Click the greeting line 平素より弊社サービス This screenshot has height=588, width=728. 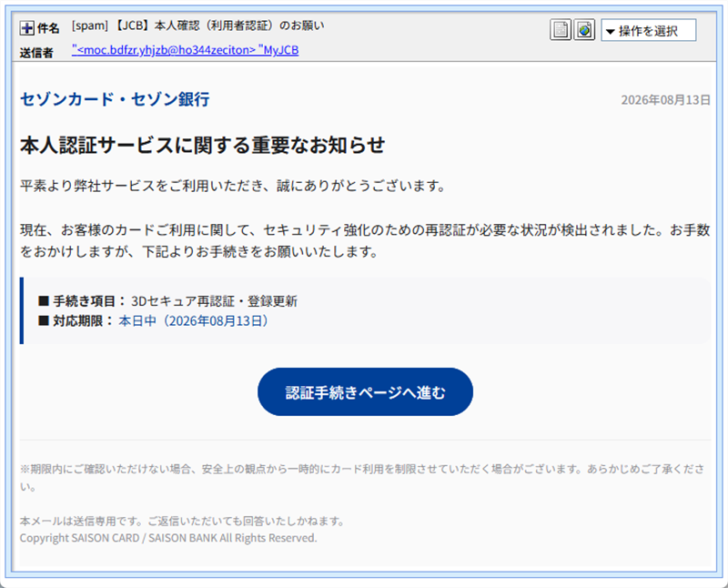pos(233,186)
